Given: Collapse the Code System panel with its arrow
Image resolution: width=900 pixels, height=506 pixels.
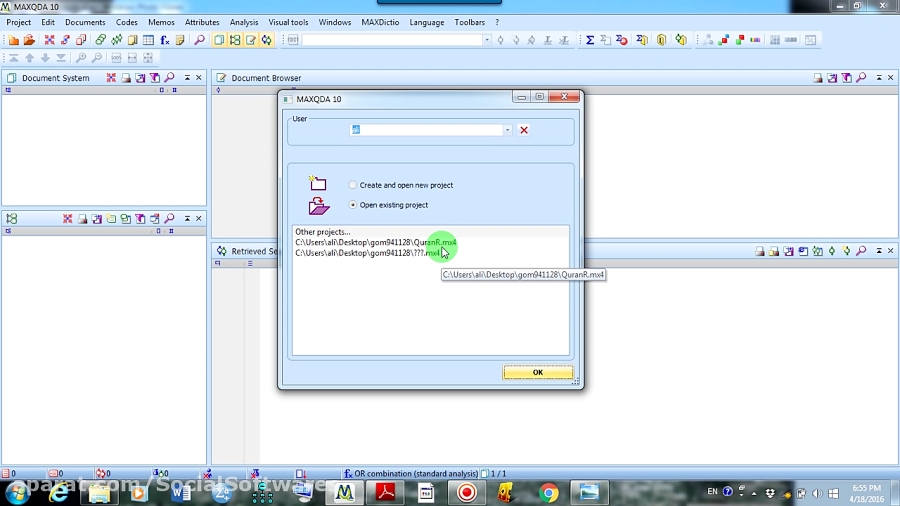Looking at the screenshot, I should [x=187, y=219].
